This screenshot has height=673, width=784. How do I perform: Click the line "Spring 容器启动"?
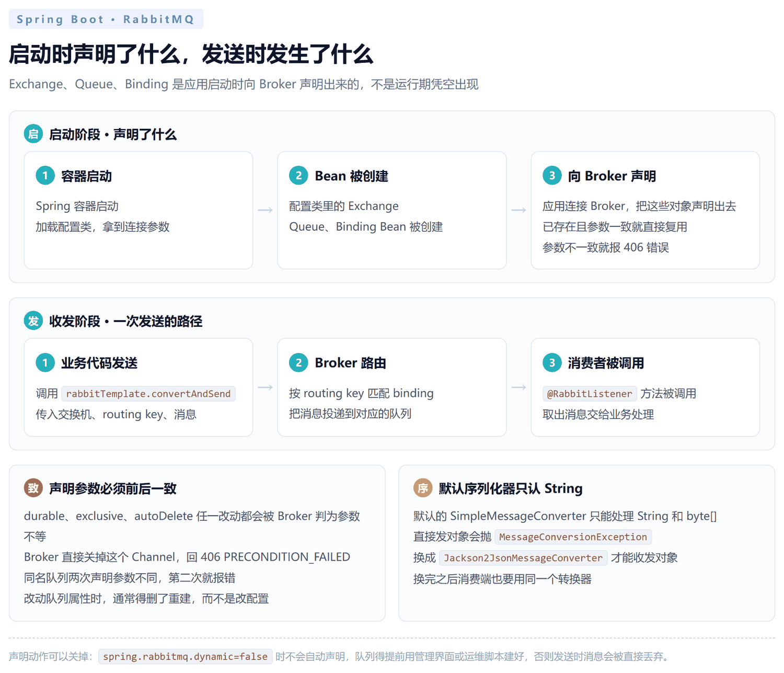click(77, 206)
